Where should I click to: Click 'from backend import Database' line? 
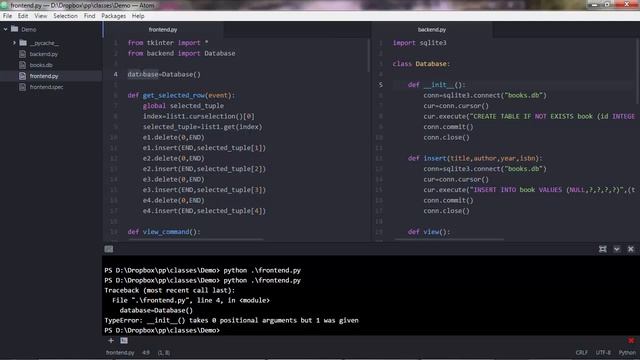tap(181, 53)
